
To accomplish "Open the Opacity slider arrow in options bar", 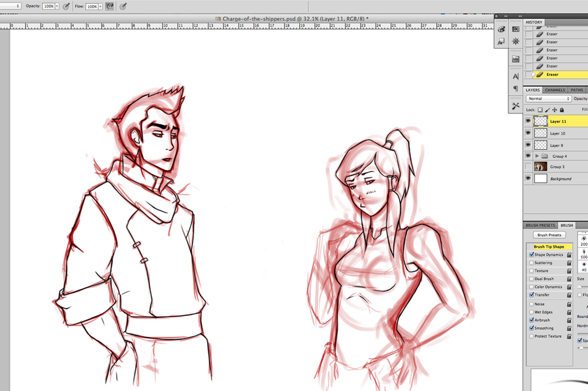I will click(x=57, y=6).
